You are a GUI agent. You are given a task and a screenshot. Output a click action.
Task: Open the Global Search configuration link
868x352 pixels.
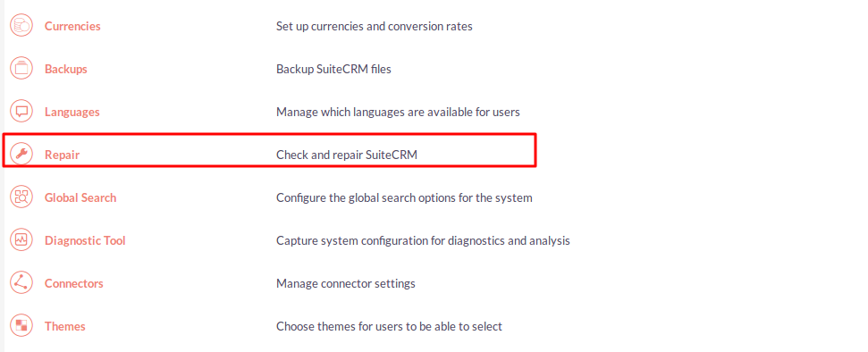coord(80,197)
